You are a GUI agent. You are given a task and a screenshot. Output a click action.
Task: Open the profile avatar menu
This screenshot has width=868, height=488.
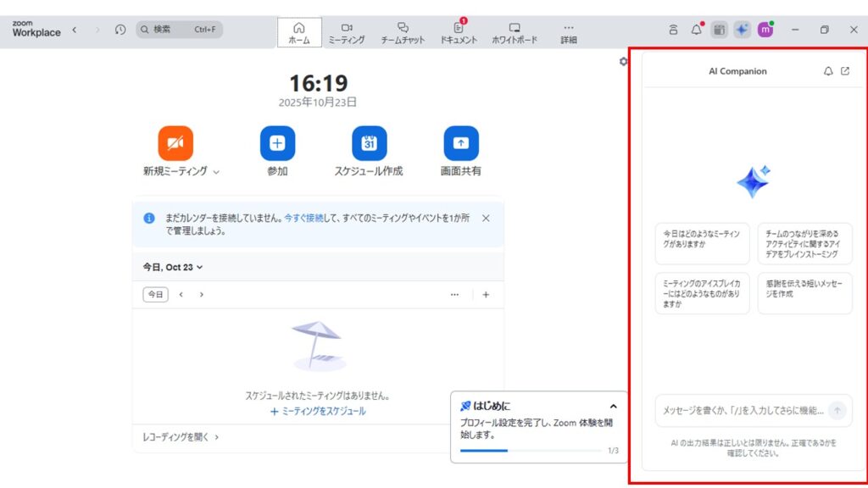(765, 30)
